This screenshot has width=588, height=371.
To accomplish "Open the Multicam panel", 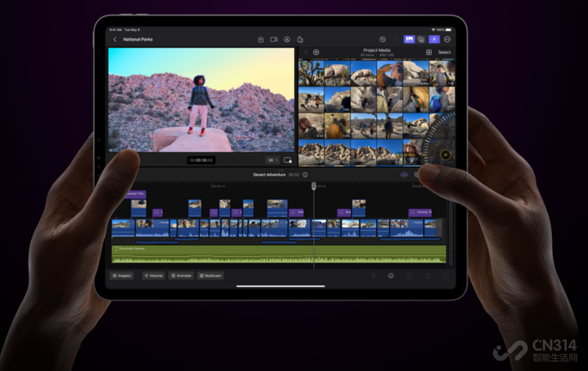I will pos(210,276).
